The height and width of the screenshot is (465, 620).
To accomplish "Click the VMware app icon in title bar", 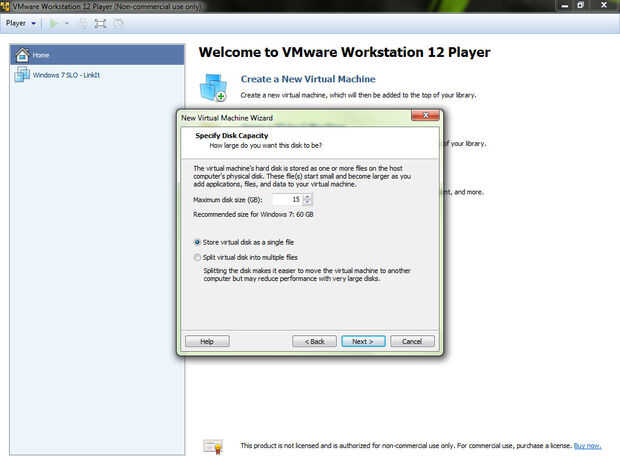I will [x=5, y=6].
